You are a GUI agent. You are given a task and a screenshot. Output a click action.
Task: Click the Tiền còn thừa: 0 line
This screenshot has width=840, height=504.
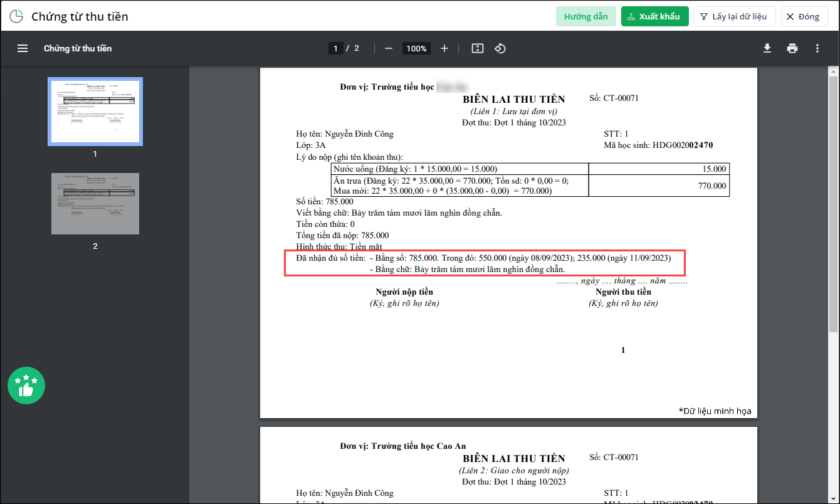click(325, 224)
